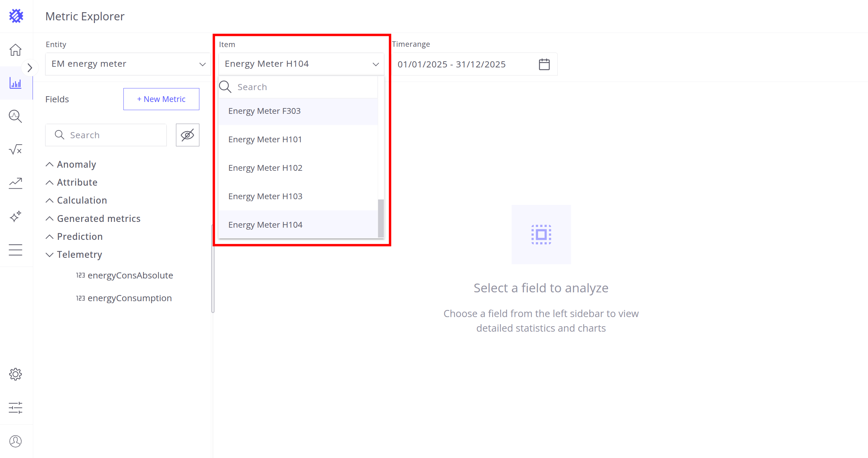The width and height of the screenshot is (868, 458).
Task: Open the user profile icon
Action: pyautogui.click(x=16, y=441)
